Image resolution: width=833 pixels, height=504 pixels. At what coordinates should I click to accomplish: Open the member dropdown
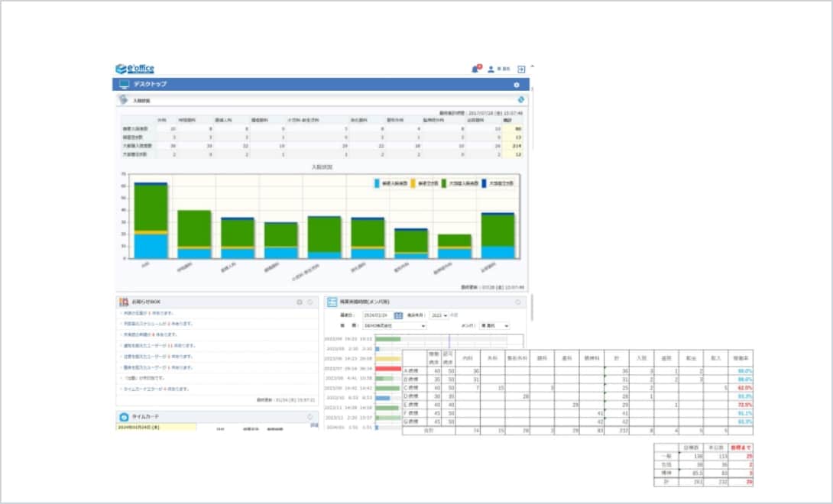tap(494, 325)
